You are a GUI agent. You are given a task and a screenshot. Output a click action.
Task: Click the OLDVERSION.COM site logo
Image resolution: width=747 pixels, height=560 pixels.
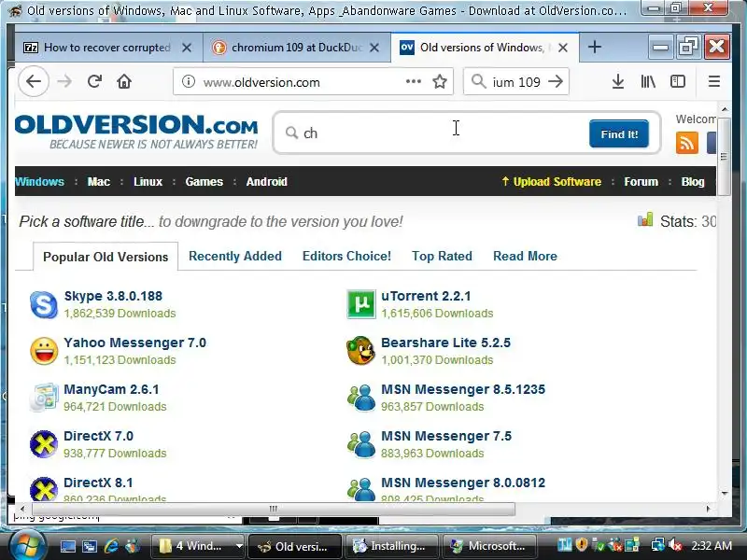pos(136,131)
